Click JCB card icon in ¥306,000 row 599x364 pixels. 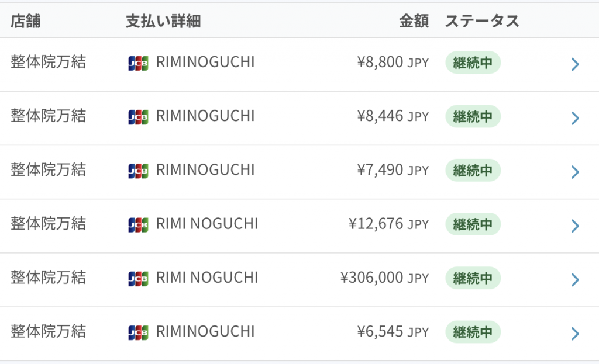pyautogui.click(x=138, y=279)
